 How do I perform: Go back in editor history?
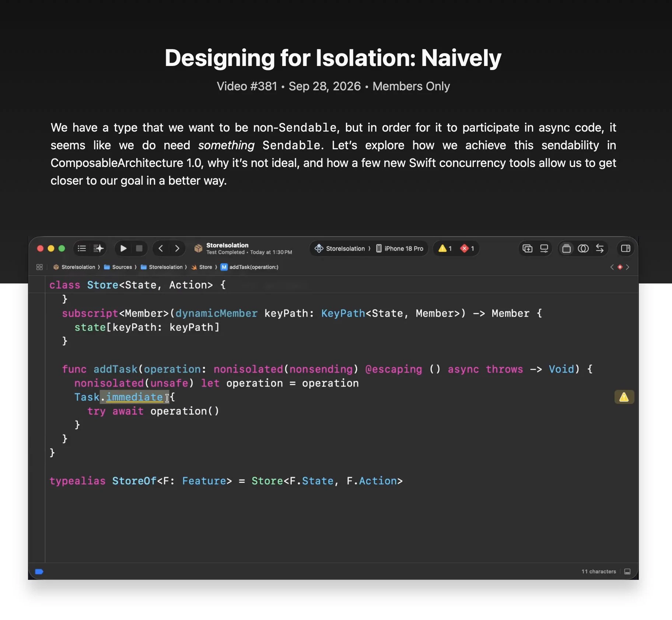pyautogui.click(x=161, y=248)
